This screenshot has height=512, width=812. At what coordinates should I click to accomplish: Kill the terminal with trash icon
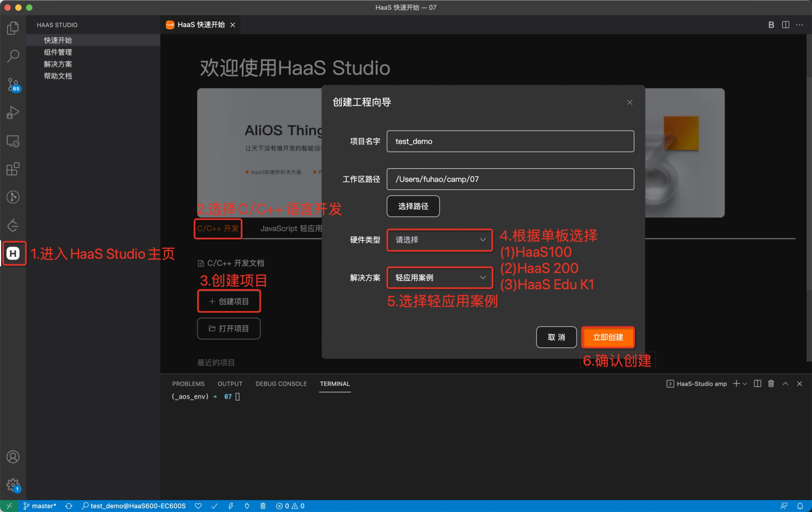point(771,384)
